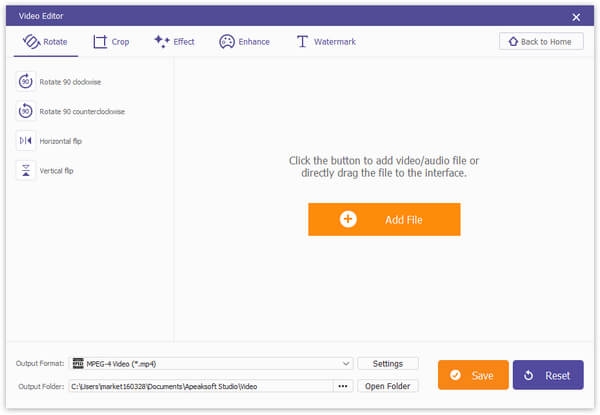Viewport: 600px width, 415px height.
Task: Open the Effect tab
Action: tap(174, 42)
